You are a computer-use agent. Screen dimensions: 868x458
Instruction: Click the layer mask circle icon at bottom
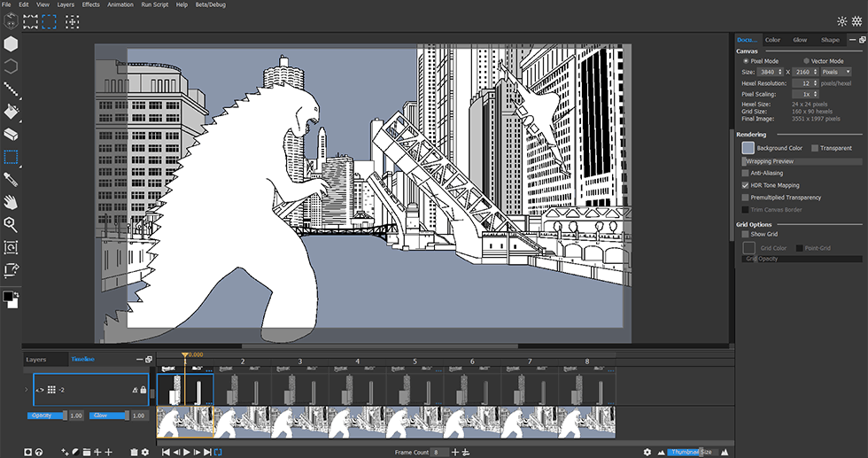(27, 453)
